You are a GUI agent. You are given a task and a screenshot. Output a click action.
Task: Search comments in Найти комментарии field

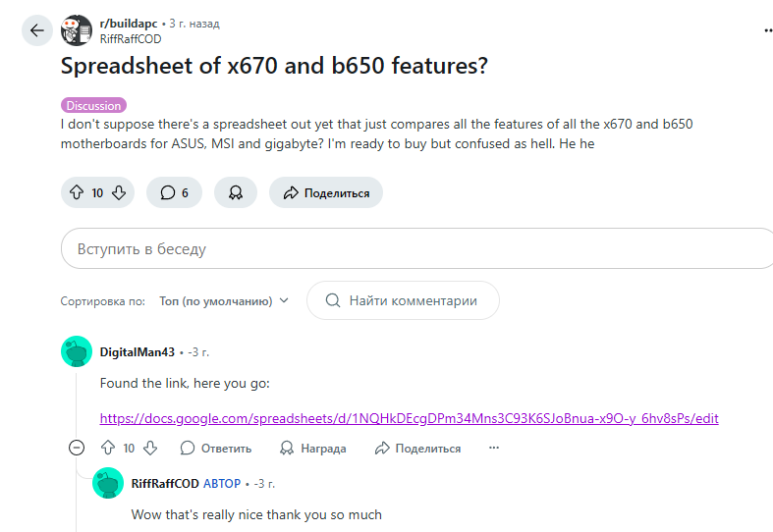click(403, 300)
